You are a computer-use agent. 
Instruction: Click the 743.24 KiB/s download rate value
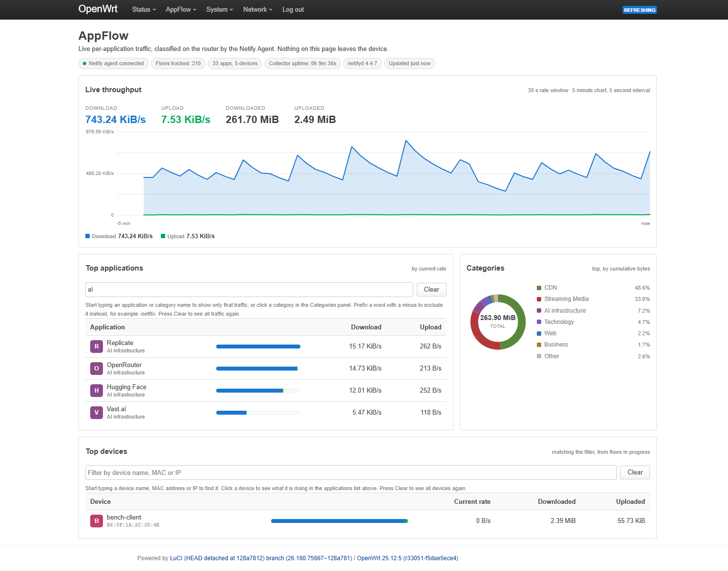[116, 120]
